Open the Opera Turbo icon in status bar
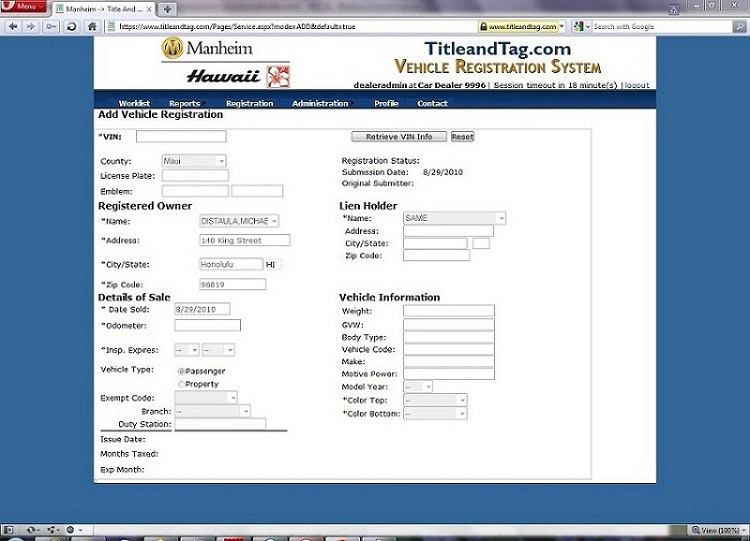The height and width of the screenshot is (541, 750). (x=70, y=530)
